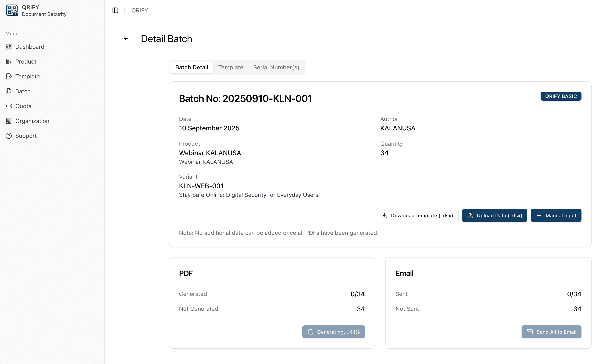Open Organization settings in sidebar

32,121
